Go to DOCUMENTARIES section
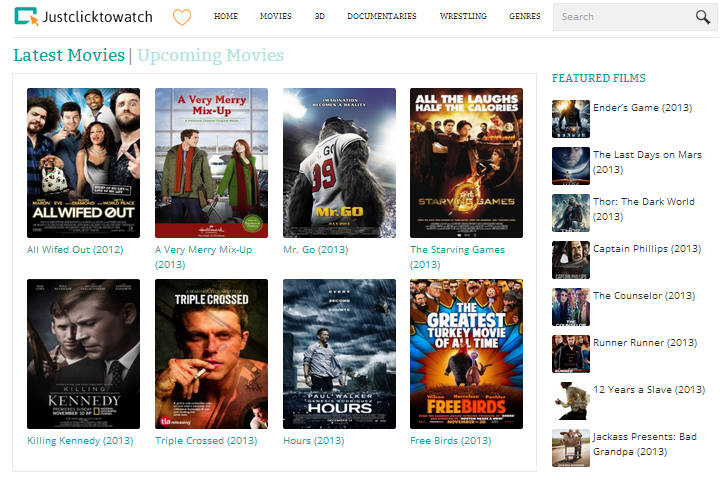This screenshot has width=722, height=477. (x=382, y=16)
